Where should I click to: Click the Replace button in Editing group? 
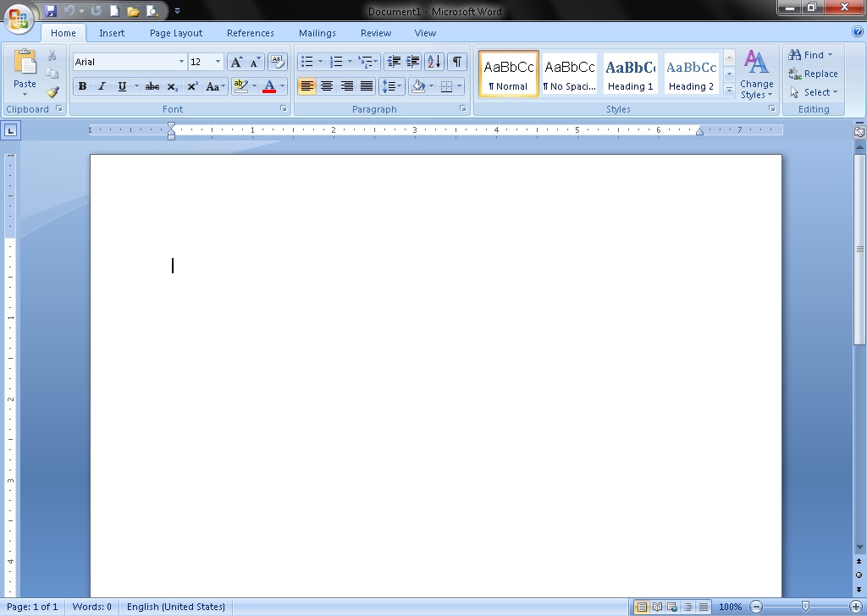pos(815,74)
